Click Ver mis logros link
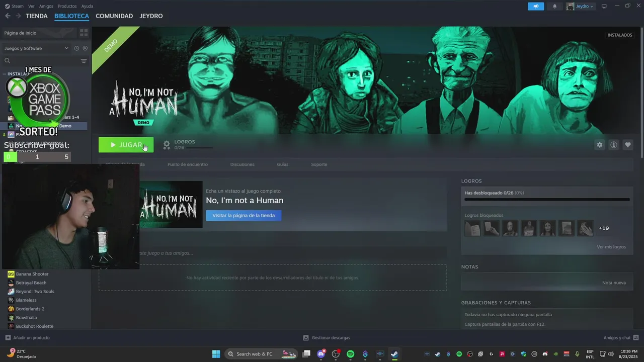The height and width of the screenshot is (362, 644). click(611, 247)
